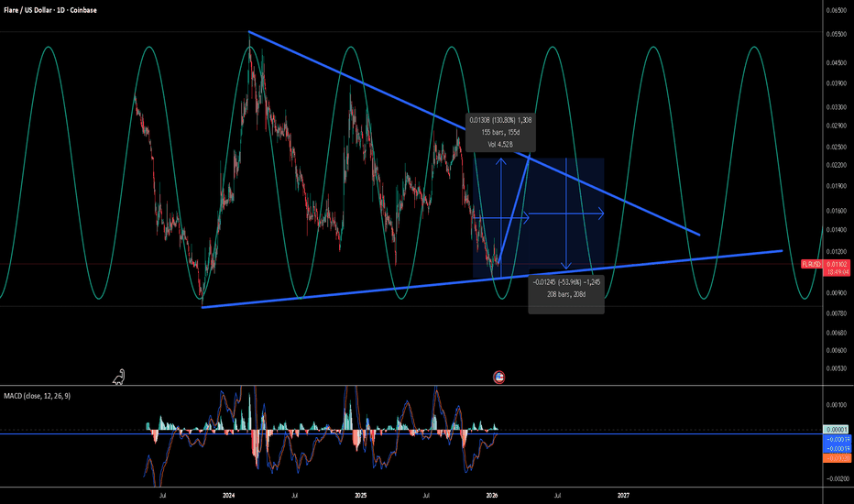Screen dimensions: 854x504
Task: Click the -0.00200 level on the MACD axis
Action: point(836,478)
